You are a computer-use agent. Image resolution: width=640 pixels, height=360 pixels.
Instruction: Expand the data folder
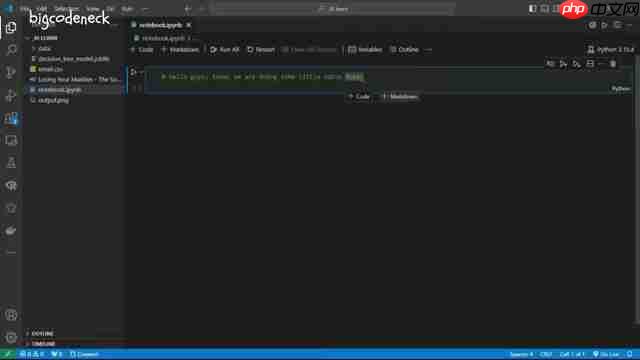[34, 49]
